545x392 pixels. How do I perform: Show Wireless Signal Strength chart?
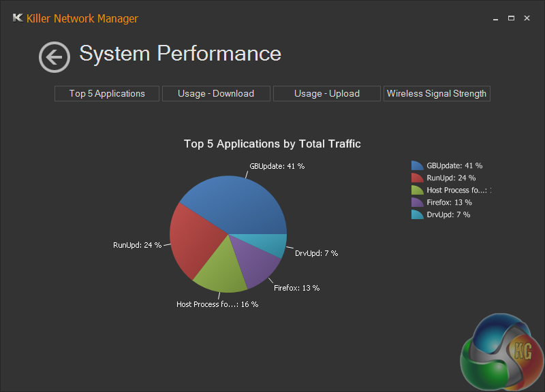point(437,94)
